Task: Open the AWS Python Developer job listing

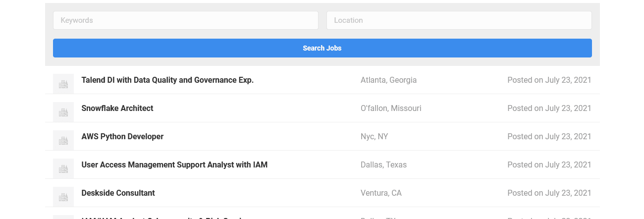Action: 122,136
